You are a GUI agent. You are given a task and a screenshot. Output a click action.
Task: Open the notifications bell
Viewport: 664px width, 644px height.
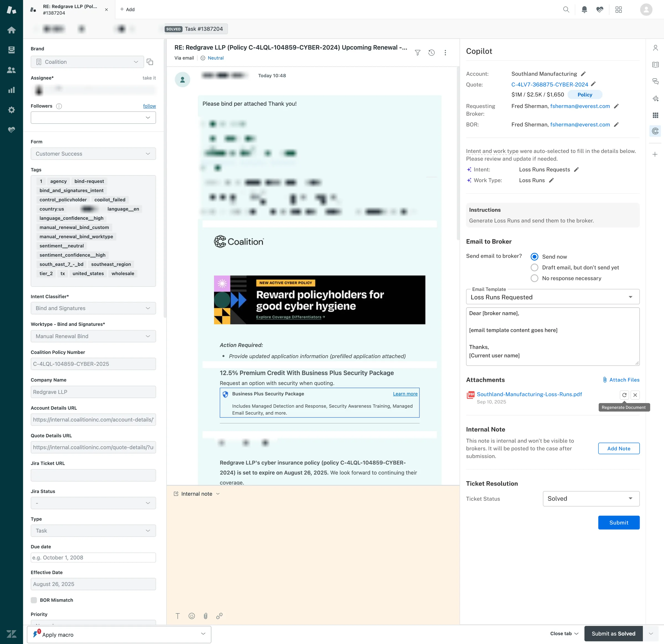(x=584, y=9)
